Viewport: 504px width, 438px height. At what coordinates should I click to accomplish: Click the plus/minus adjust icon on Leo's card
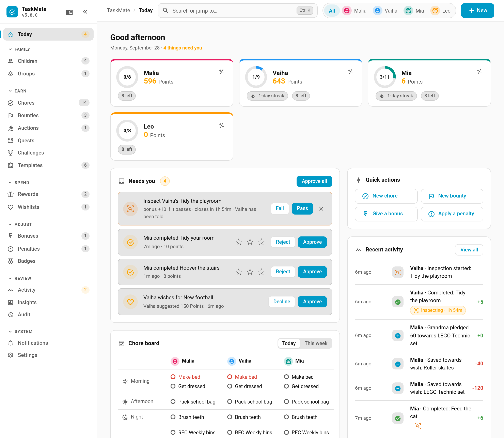(x=222, y=125)
